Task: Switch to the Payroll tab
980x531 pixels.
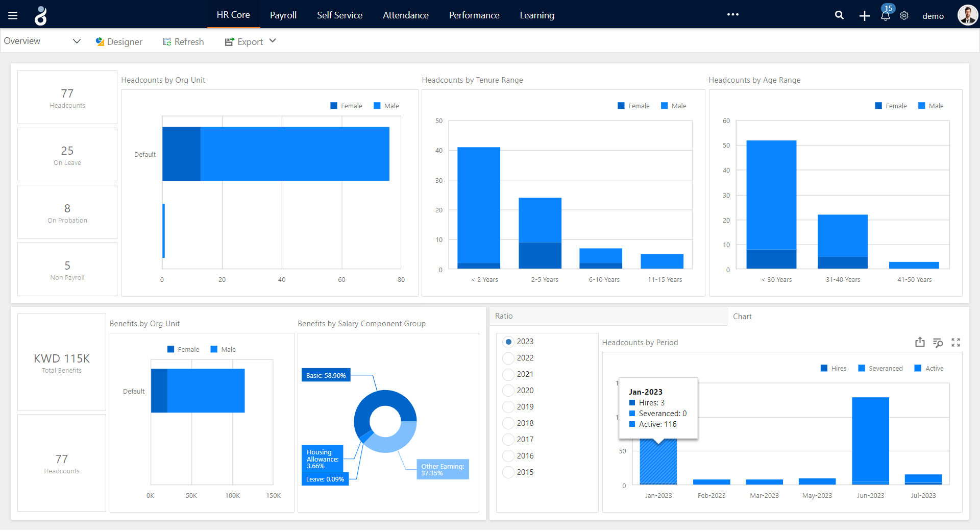Action: tap(283, 15)
